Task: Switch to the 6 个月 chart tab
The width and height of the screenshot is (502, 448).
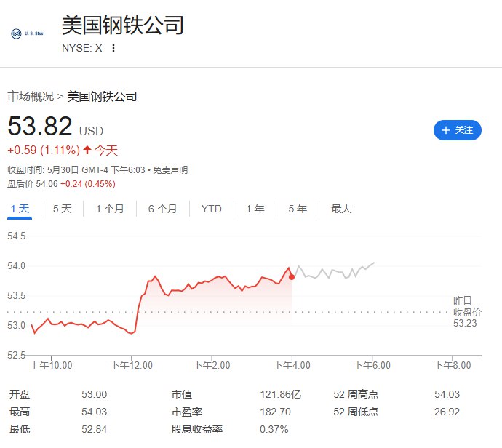Action: tap(163, 209)
